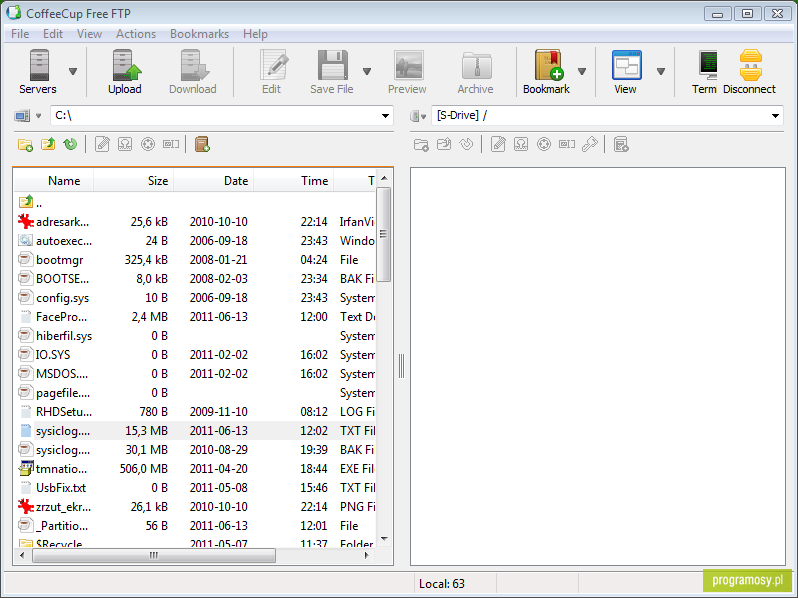798x598 pixels.
Task: Click the Preview toolbar icon
Action: tap(408, 65)
